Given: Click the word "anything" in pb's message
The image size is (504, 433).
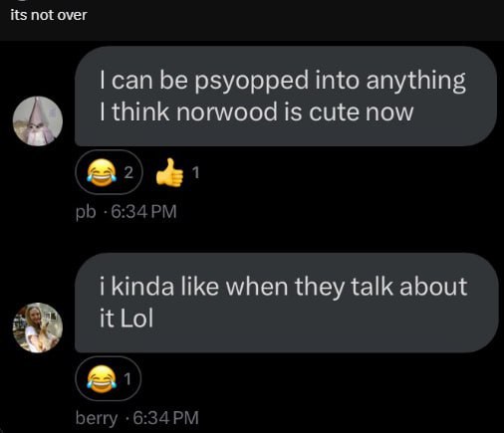Looking at the screenshot, I should coord(416,82).
